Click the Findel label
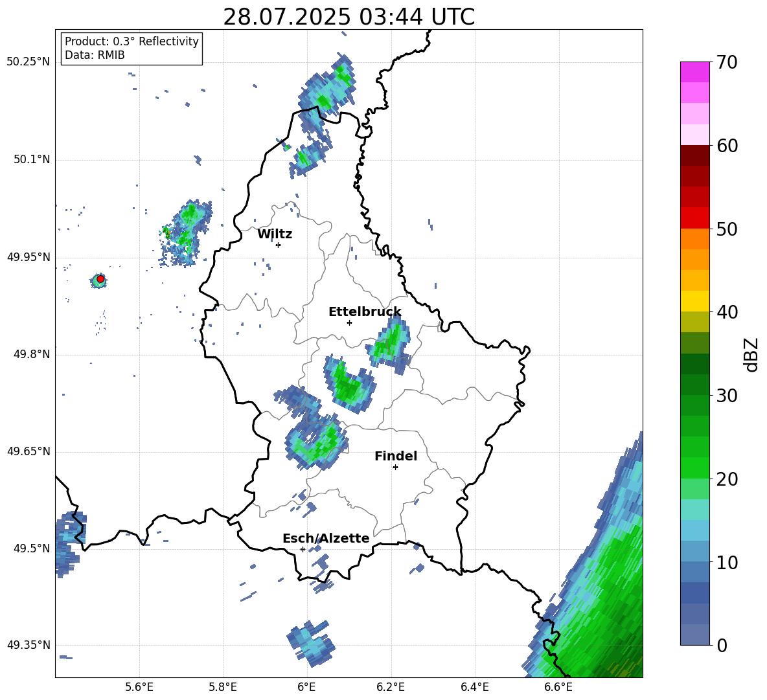 point(396,456)
